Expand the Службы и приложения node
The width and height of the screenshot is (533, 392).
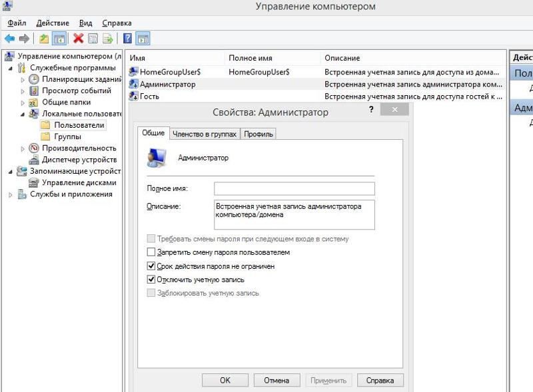[11, 195]
